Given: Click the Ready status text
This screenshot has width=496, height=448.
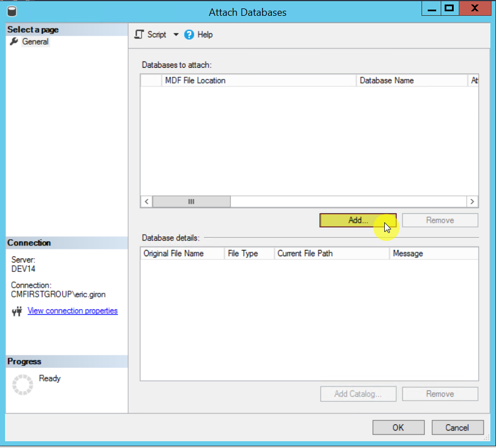Looking at the screenshot, I should tap(50, 379).
